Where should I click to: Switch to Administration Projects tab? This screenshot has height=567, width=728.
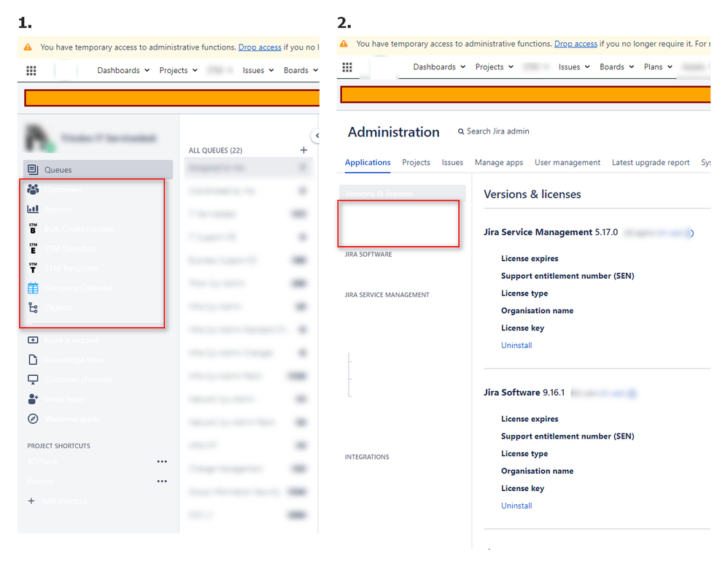tap(416, 163)
